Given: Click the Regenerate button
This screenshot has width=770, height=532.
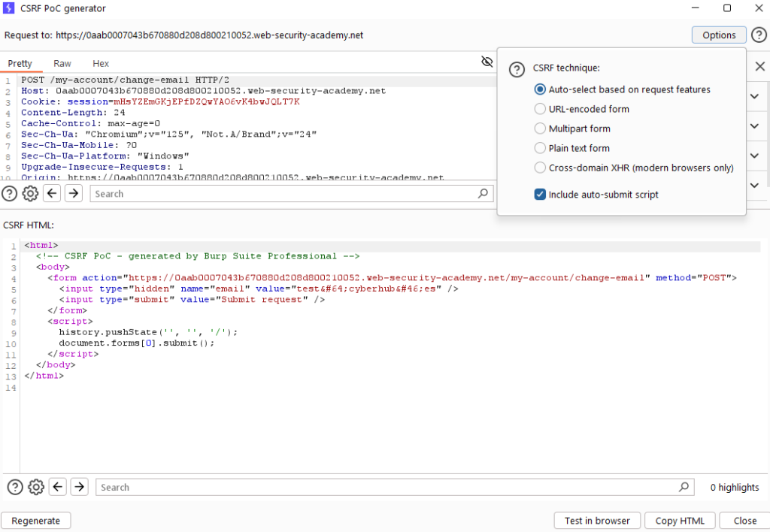Looking at the screenshot, I should point(36,521).
